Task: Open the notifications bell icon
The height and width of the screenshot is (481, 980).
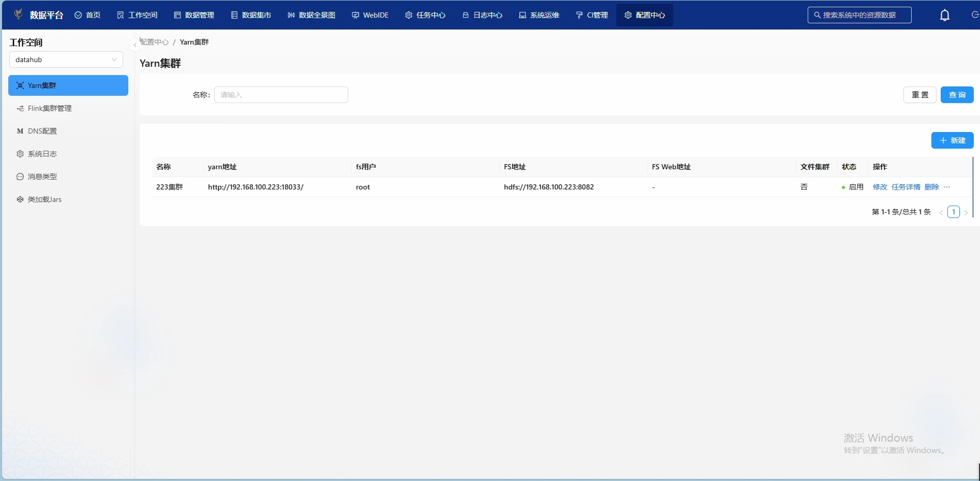Action: click(x=945, y=16)
